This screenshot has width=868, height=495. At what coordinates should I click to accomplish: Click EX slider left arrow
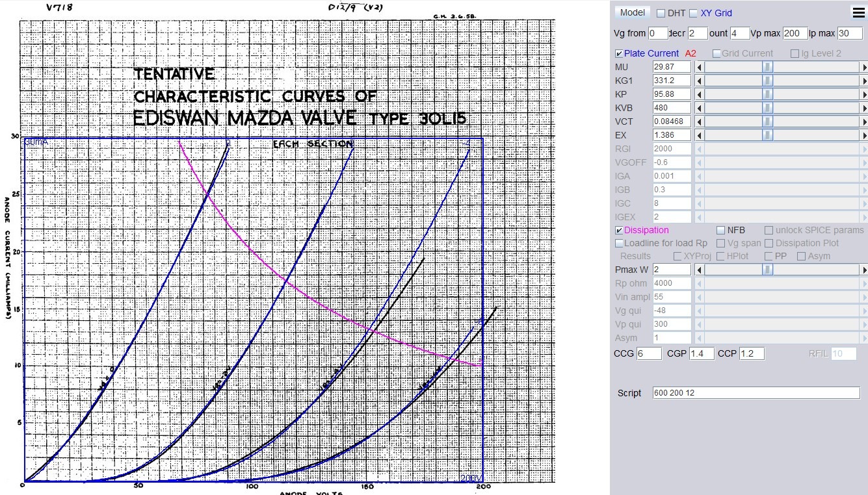tap(700, 135)
